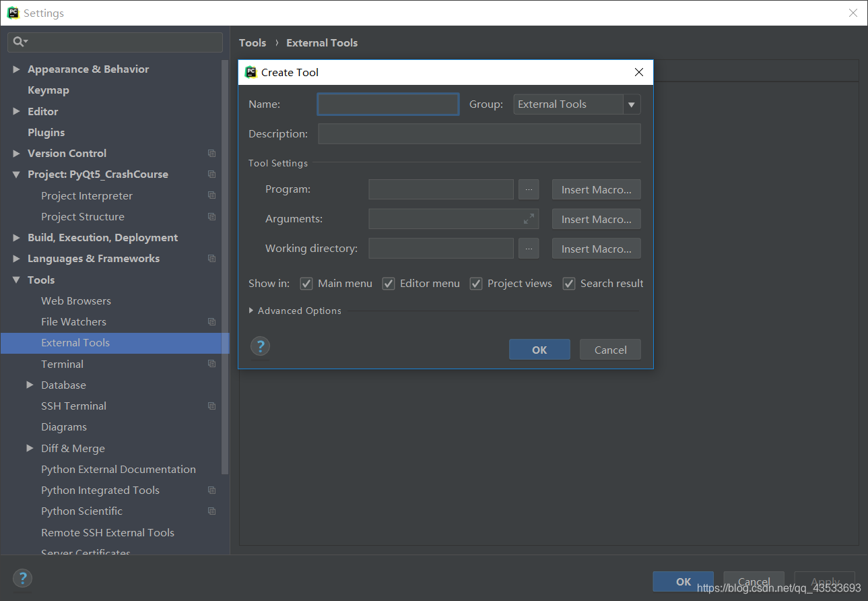868x601 pixels.
Task: Open Diagrams settings page
Action: tap(64, 427)
